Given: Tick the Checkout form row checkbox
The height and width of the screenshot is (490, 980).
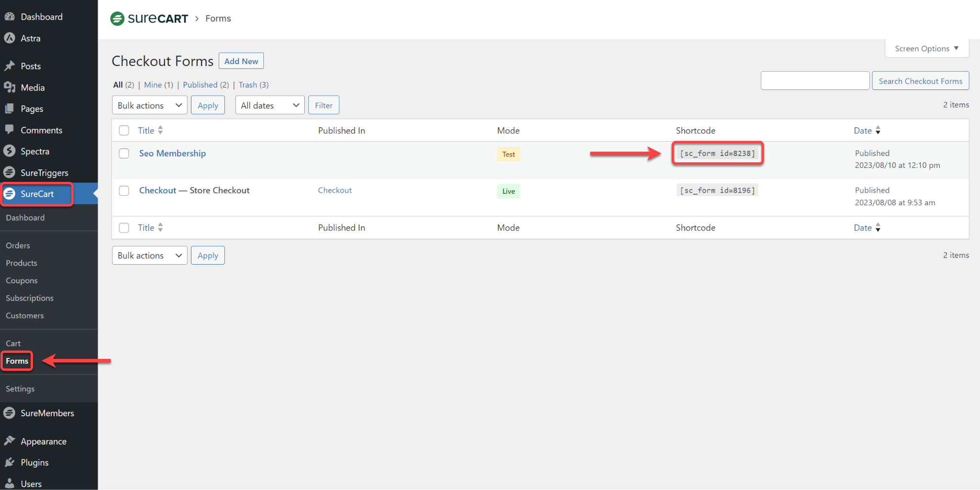Looking at the screenshot, I should pyautogui.click(x=124, y=191).
